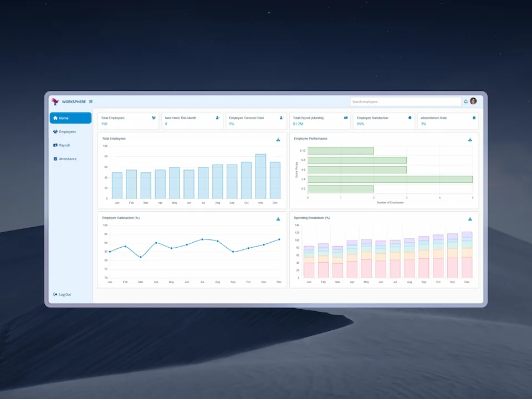Download the Employee Satisfaction chart
The width and height of the screenshot is (532, 399).
click(x=278, y=218)
